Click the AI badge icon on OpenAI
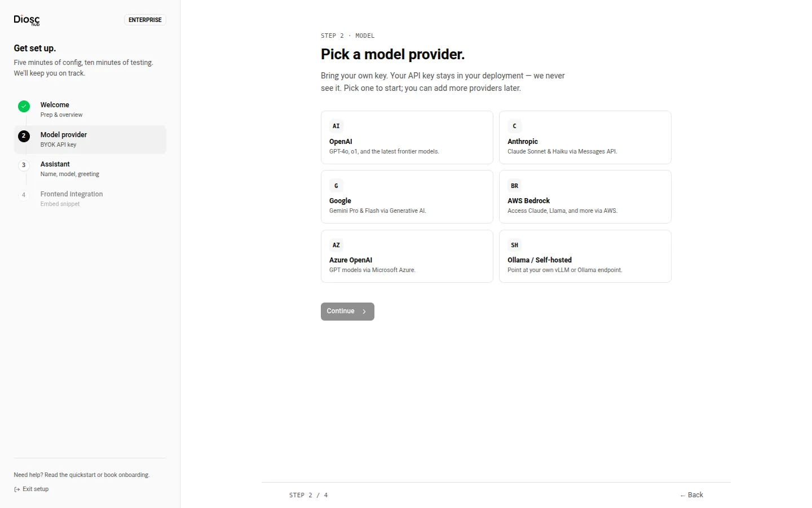This screenshot has width=812, height=508. coord(336,126)
